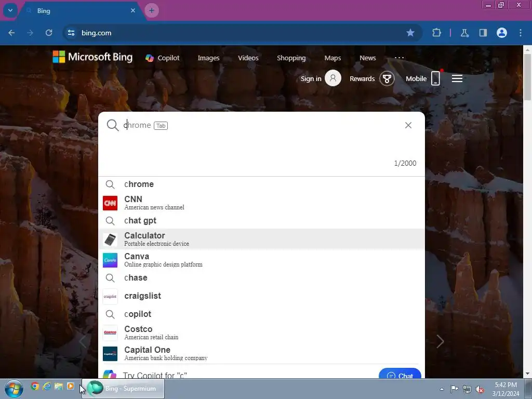Select the craigslist suggestion
This screenshot has width=532, height=399.
click(262, 296)
